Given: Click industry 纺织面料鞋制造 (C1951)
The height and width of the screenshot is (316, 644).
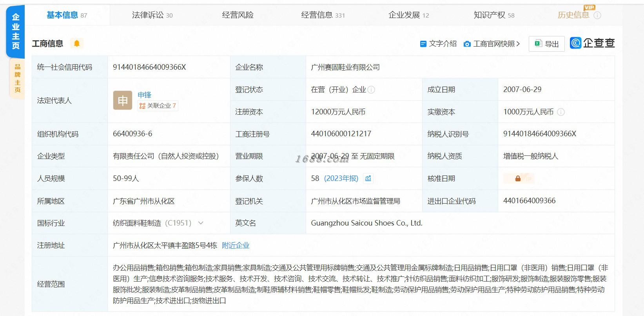Looking at the screenshot, I should click(x=152, y=223).
